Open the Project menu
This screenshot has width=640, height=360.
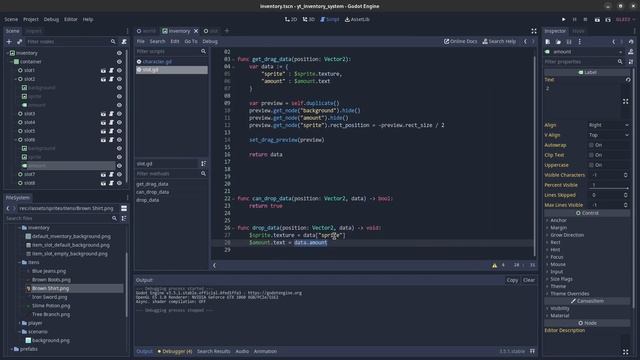point(31,19)
